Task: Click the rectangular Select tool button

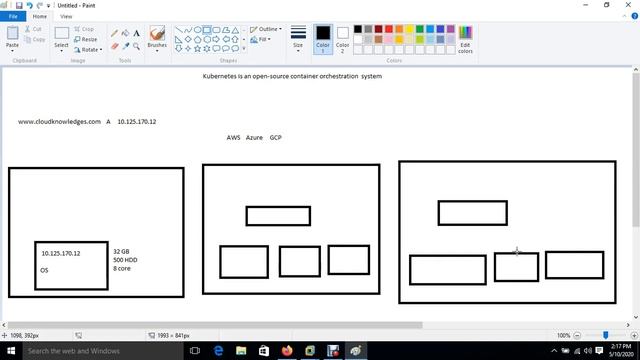Action: 61,33
